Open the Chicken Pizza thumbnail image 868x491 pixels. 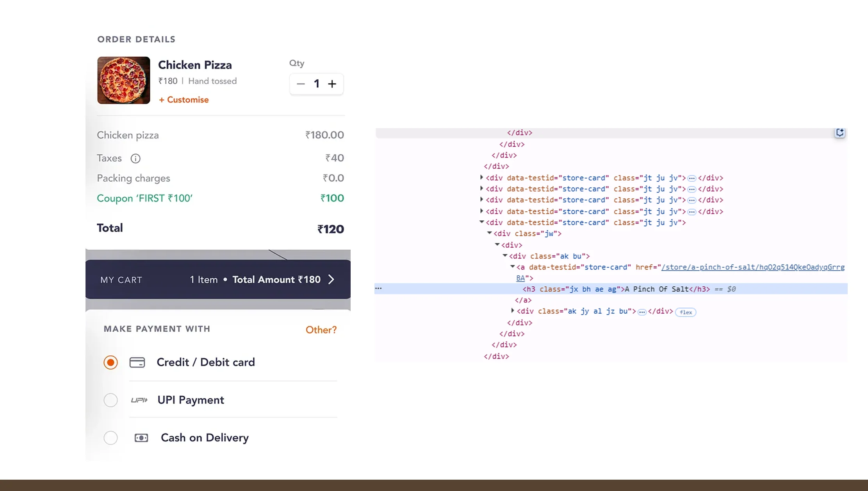[123, 80]
